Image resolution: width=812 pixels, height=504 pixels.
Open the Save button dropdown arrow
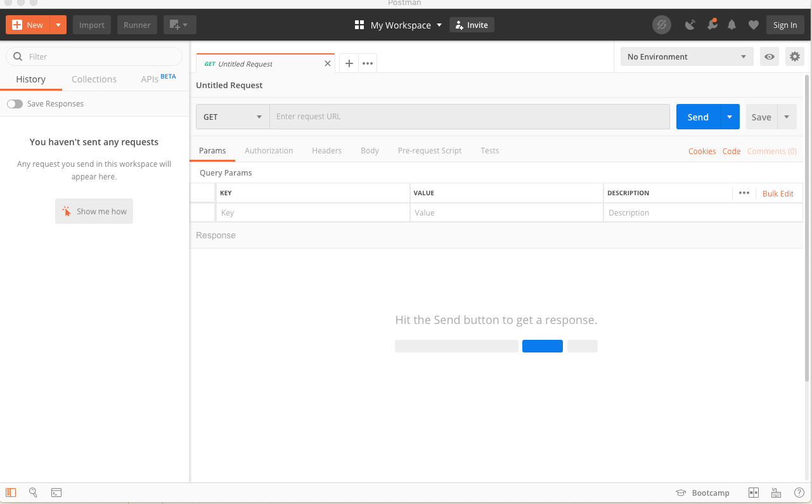[x=787, y=117]
